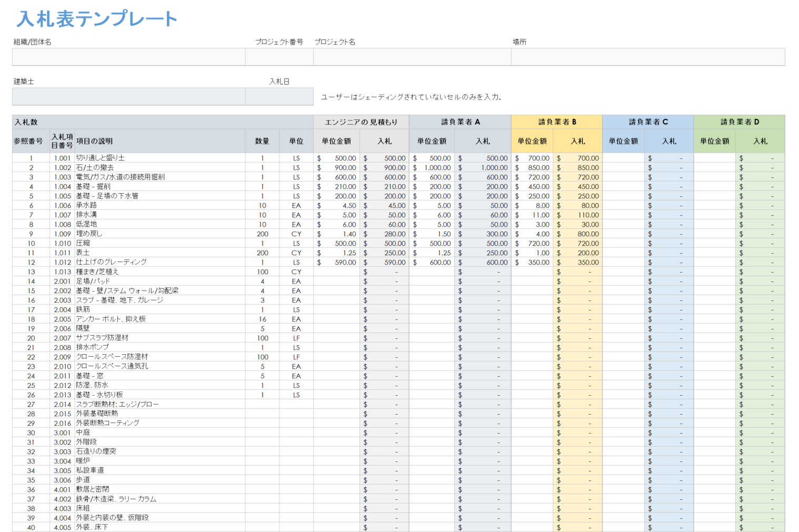This screenshot has height=532, width=799.
Task: Select the 建築士 input field
Action: point(129,96)
